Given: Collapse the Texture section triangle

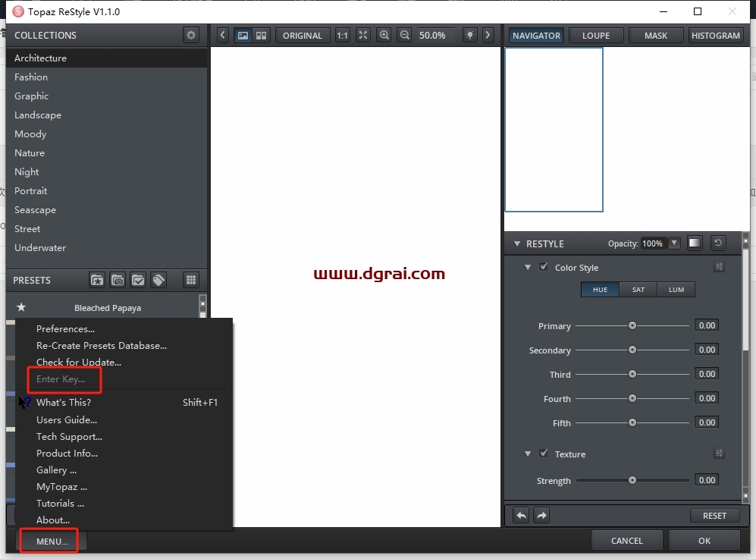Looking at the screenshot, I should [528, 454].
